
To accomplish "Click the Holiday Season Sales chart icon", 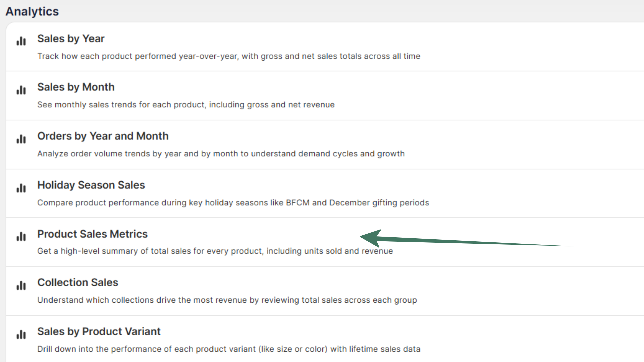I will [x=21, y=188].
